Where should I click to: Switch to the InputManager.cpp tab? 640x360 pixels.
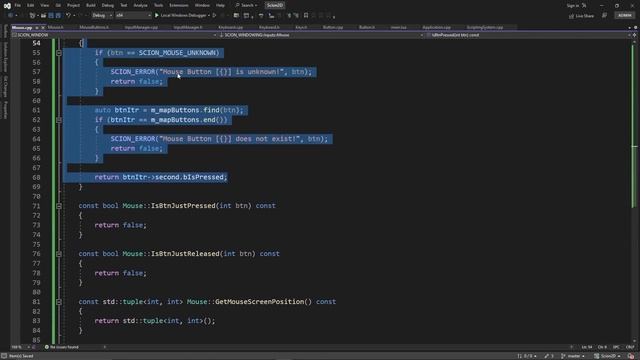(x=141, y=27)
